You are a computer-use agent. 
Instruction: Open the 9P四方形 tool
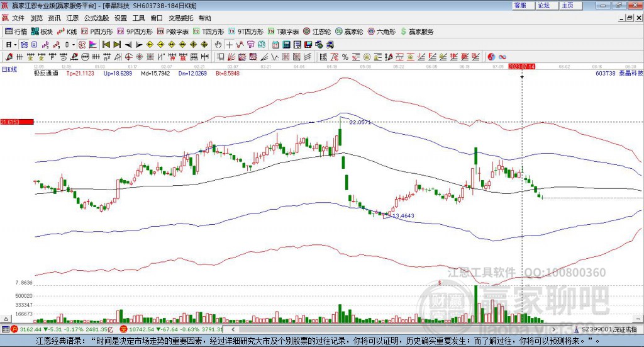click(x=135, y=31)
